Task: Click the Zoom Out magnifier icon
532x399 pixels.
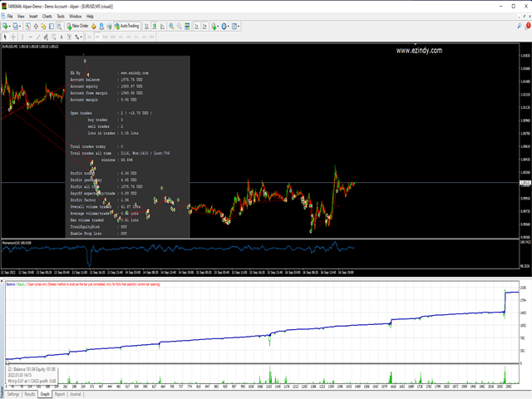Action: click(x=180, y=26)
